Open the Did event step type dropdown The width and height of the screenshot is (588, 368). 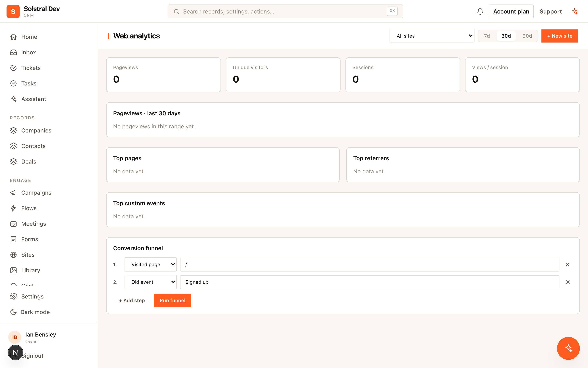point(150,282)
